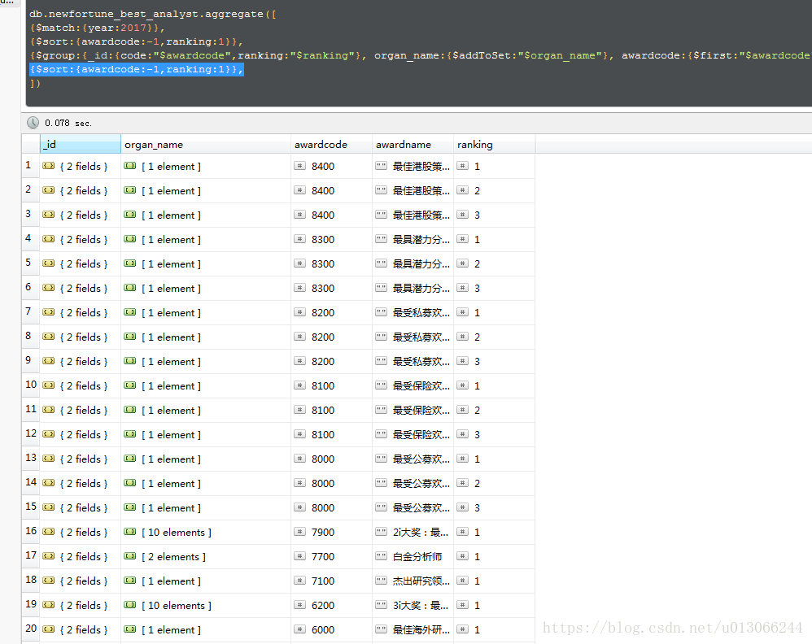
Task: Select the awardcode 6000 cell in row 20
Action: [x=331, y=629]
